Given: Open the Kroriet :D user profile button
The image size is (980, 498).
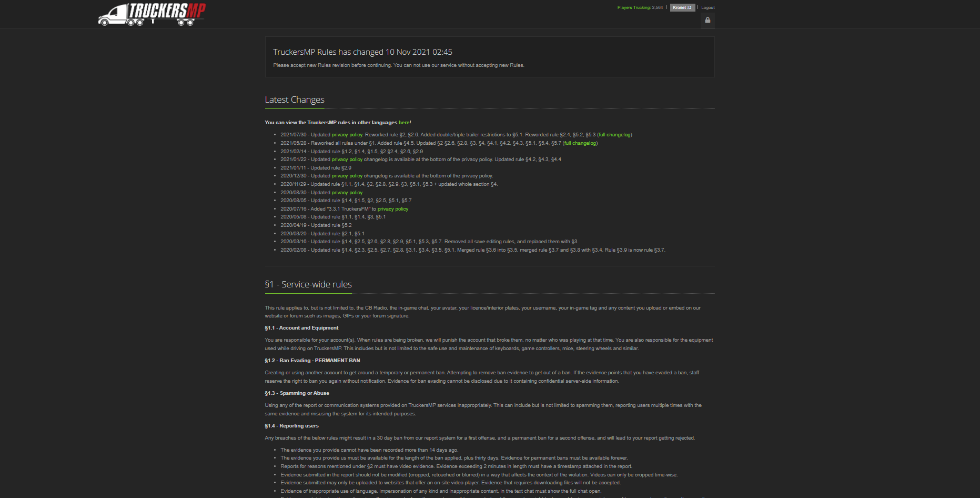Looking at the screenshot, I should click(682, 7).
